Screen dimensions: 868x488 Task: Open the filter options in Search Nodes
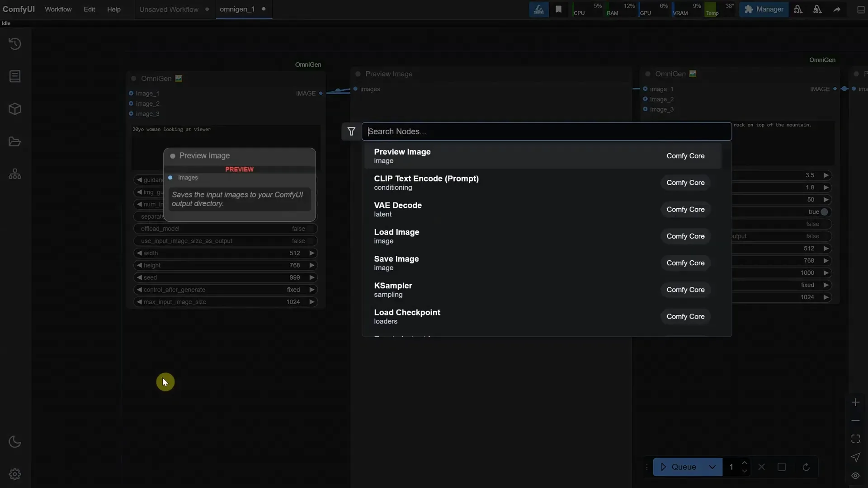pyautogui.click(x=351, y=131)
